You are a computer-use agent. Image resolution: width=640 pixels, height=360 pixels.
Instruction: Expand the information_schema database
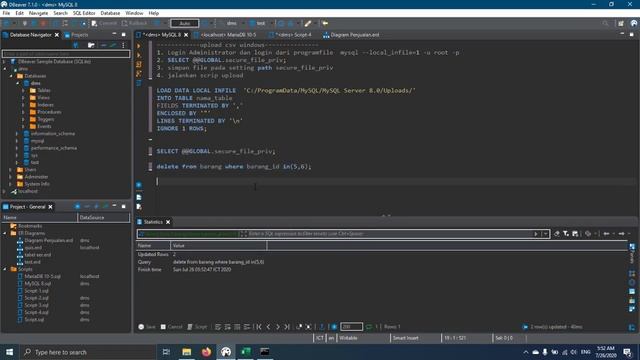point(17,133)
